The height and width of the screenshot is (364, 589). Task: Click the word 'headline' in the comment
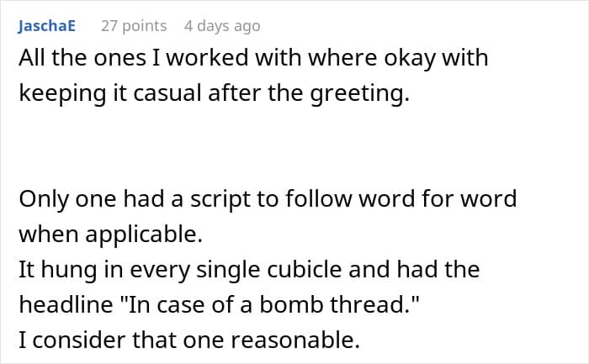click(66, 304)
